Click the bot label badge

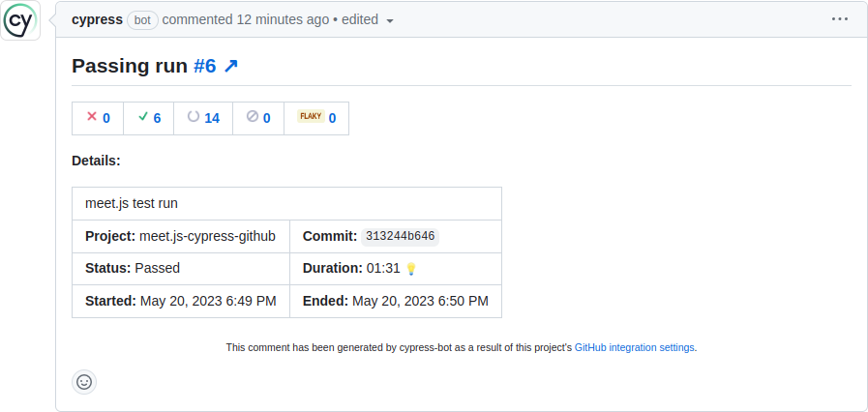(143, 20)
